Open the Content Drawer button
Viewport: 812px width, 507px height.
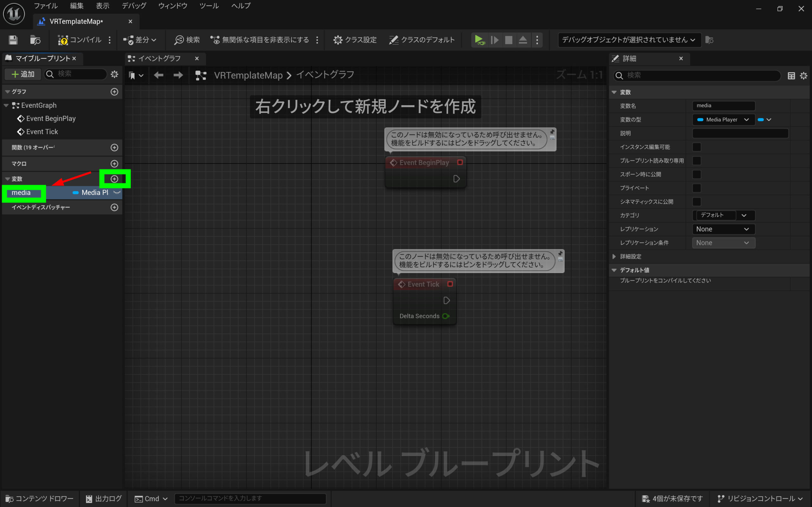tap(40, 499)
